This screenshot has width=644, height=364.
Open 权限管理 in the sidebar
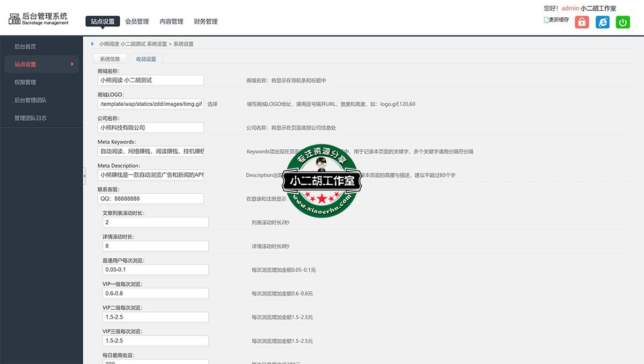(25, 82)
